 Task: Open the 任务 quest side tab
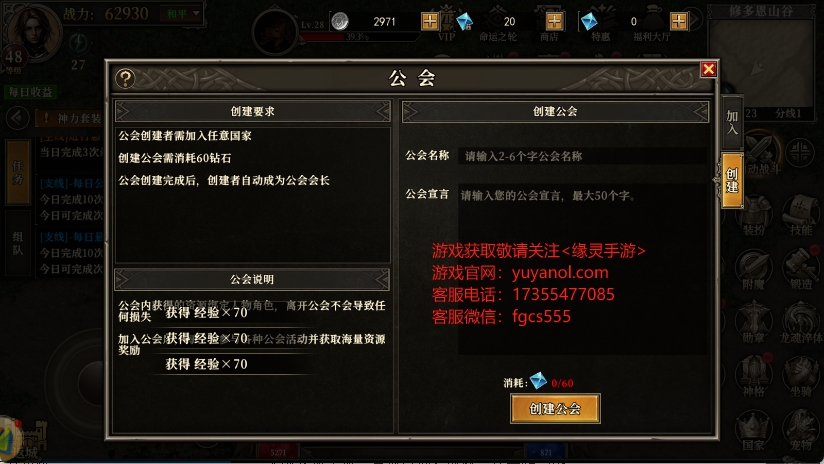tap(18, 172)
